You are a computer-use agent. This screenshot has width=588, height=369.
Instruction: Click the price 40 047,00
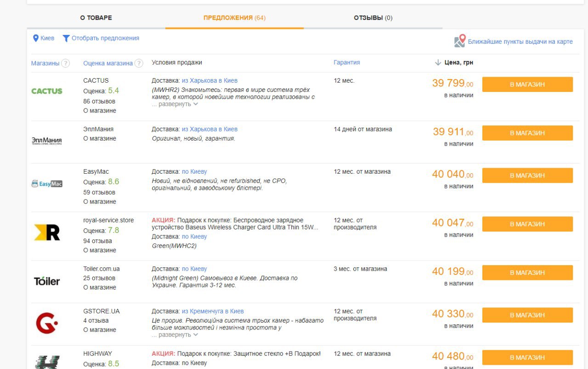click(x=452, y=223)
